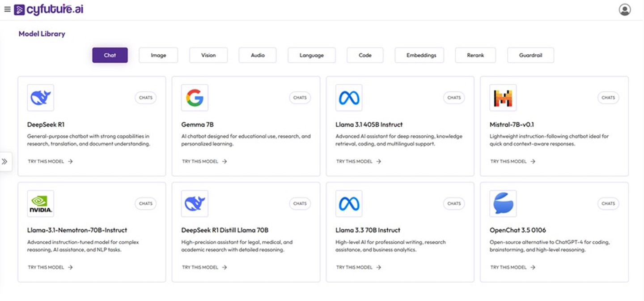Open the hamburger menu icon
This screenshot has width=644, height=301.
[x=7, y=9]
